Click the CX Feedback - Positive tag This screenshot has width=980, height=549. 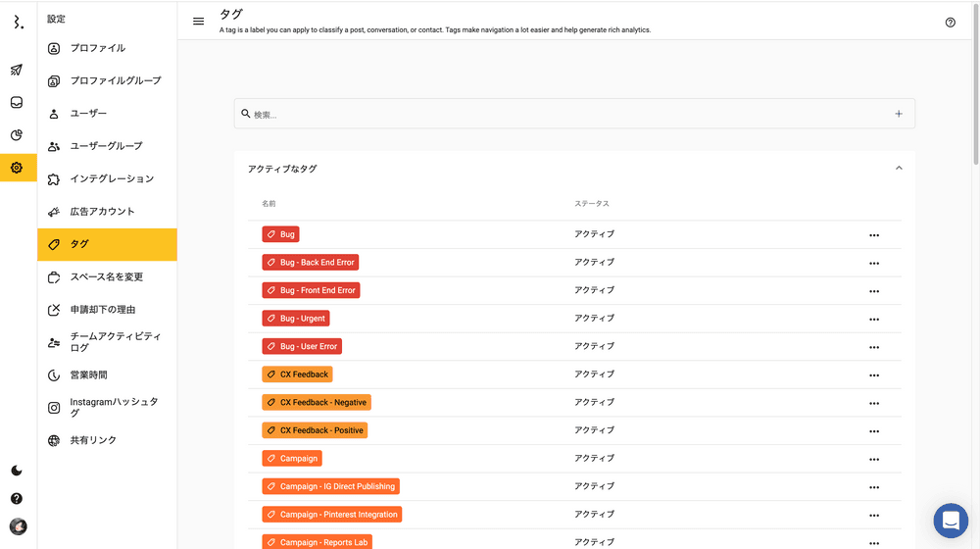coord(315,430)
